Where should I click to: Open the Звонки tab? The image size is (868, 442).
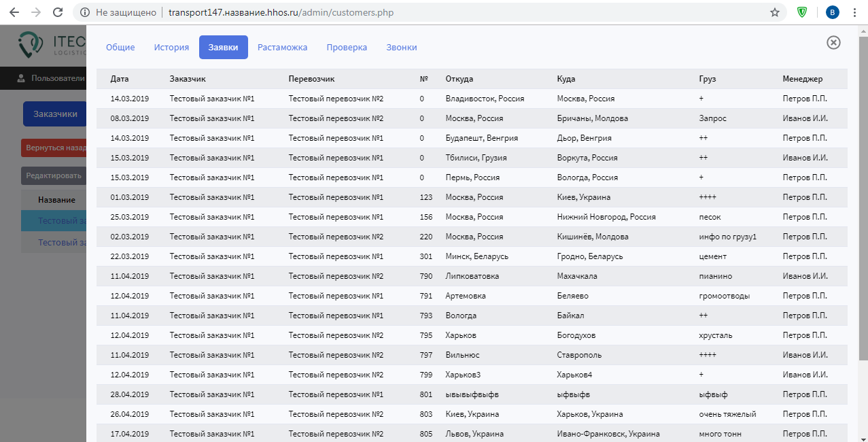(x=402, y=48)
